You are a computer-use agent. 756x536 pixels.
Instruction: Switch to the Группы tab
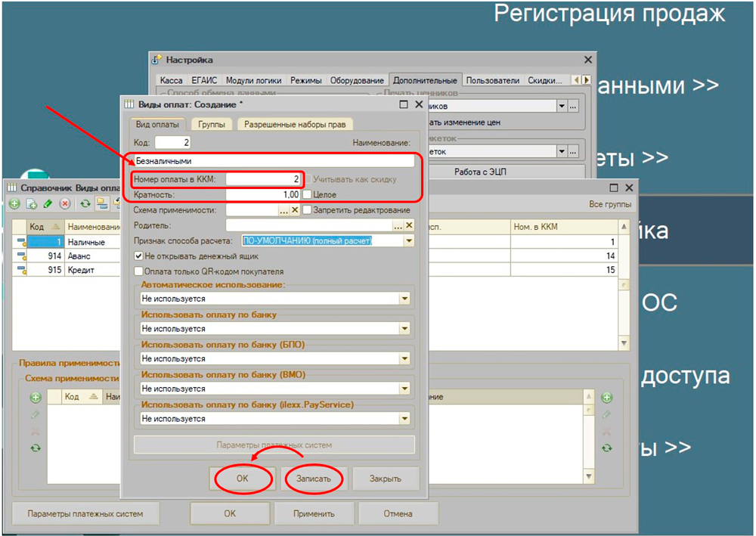point(211,125)
